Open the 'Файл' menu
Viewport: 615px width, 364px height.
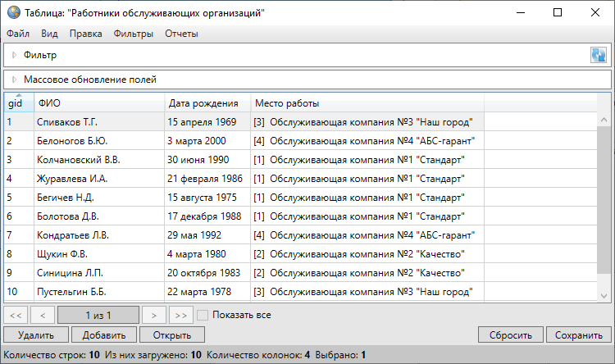[18, 34]
